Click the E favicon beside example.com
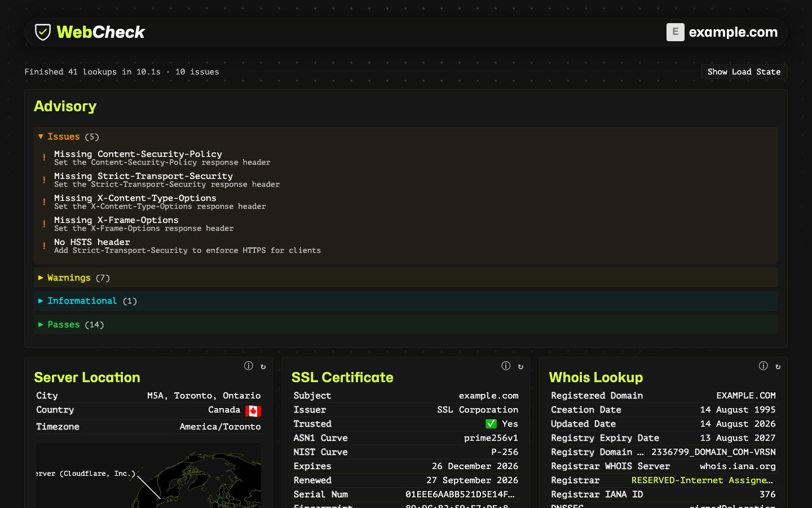Screen dimensions: 812x508 pyautogui.click(x=675, y=32)
